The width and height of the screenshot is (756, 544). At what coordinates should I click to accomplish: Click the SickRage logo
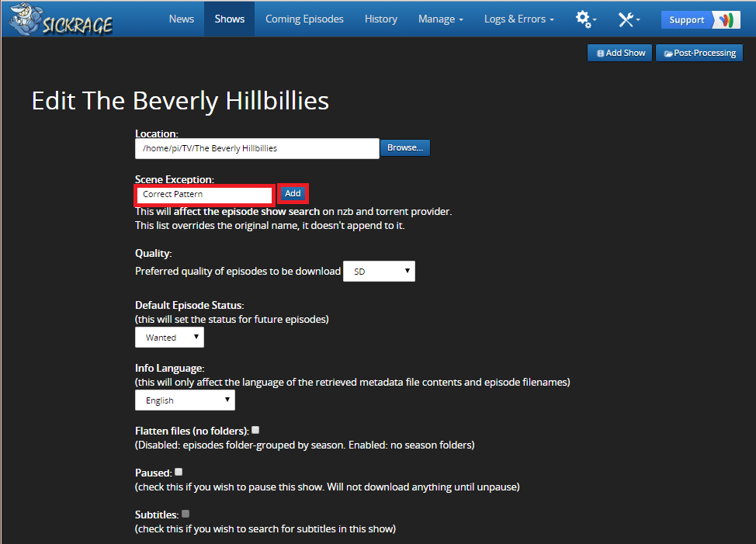coord(62,19)
